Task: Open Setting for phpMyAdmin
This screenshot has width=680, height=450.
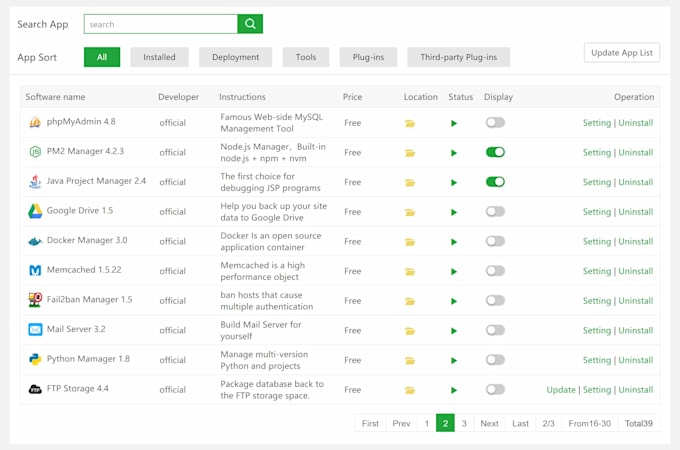Action: pos(597,123)
